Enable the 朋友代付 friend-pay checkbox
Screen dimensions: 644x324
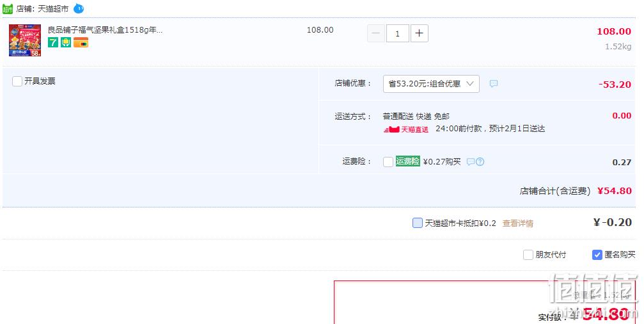click(x=528, y=255)
